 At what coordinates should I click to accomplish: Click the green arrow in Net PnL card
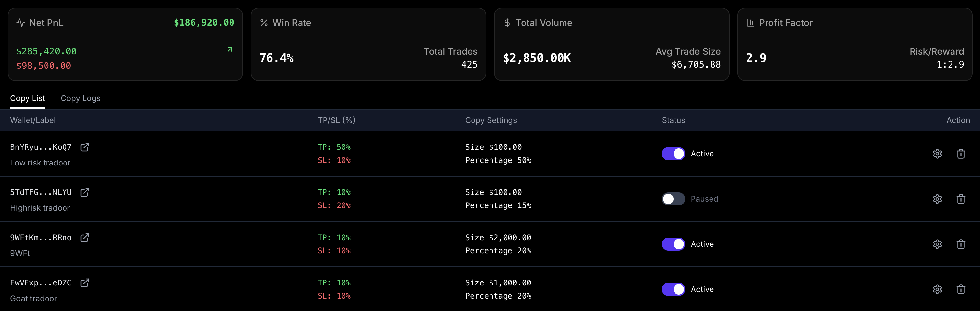coord(229,49)
